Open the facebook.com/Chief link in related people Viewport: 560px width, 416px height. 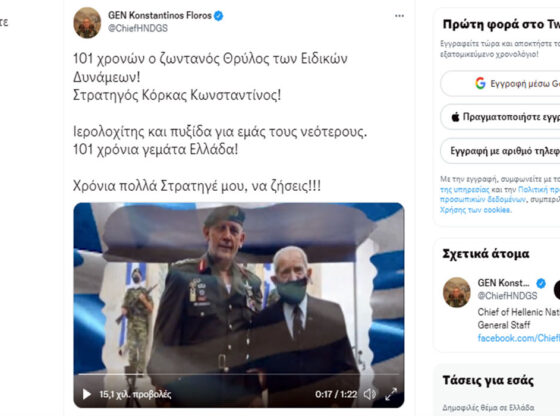coord(519,338)
